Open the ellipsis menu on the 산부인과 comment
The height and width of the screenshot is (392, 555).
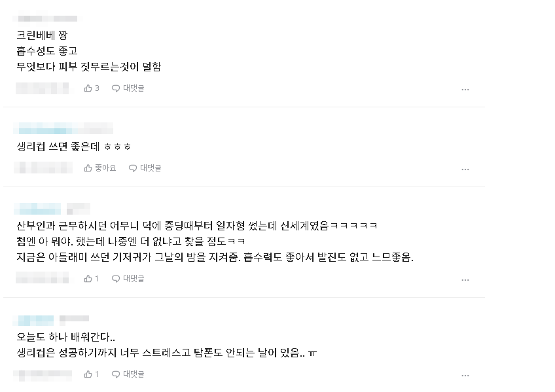pyautogui.click(x=465, y=279)
